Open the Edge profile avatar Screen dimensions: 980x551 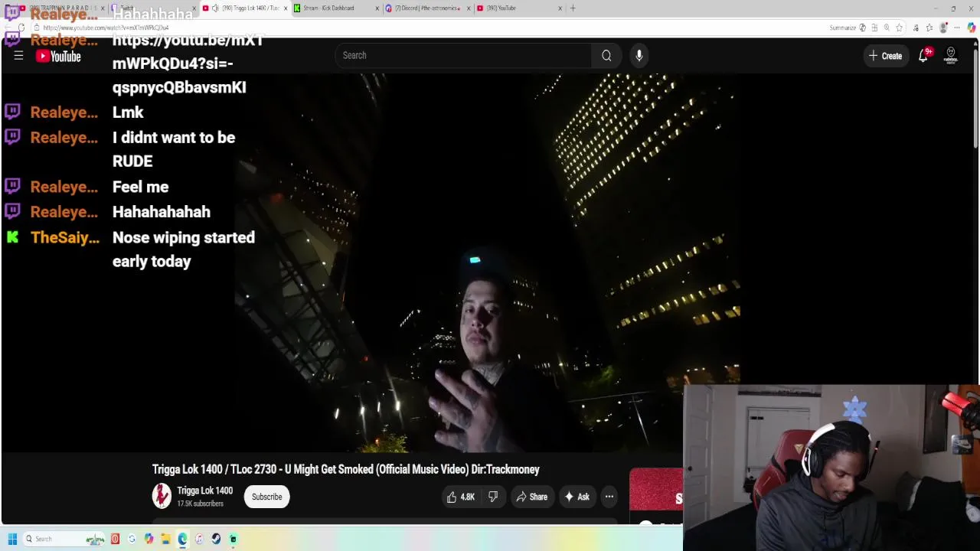[944, 28]
